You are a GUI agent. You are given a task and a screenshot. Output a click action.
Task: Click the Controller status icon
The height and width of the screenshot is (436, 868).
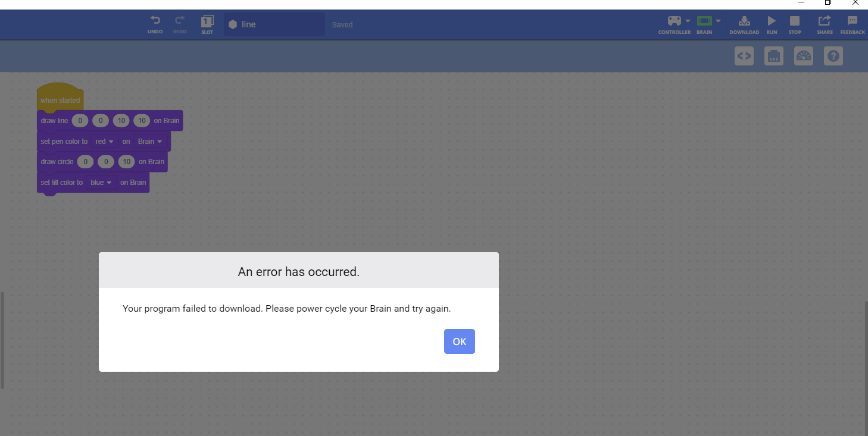[675, 21]
